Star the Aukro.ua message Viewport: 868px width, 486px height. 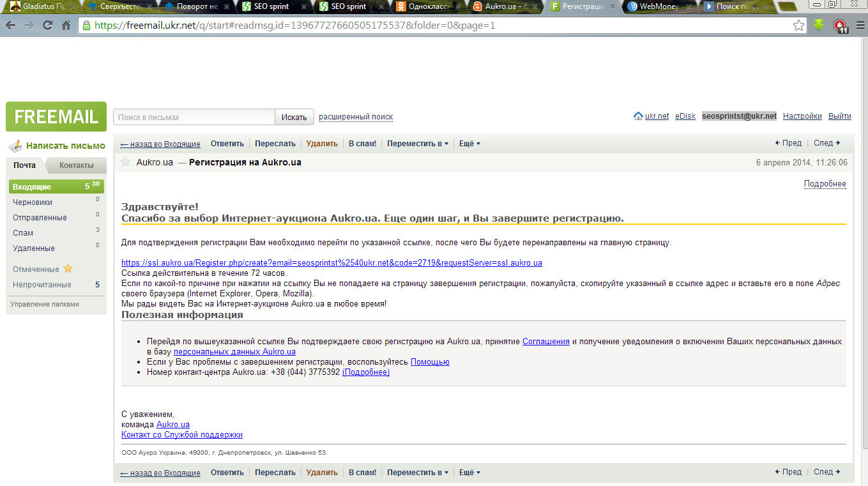click(126, 162)
